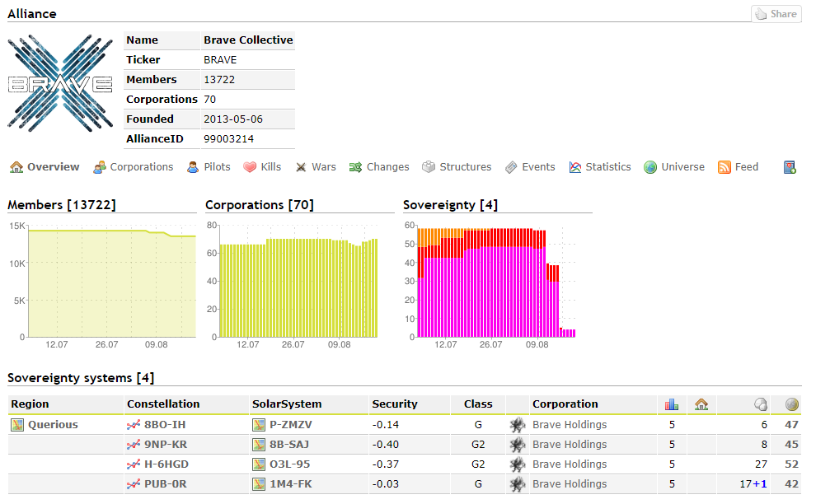Click the bar chart column header icon
This screenshot has width=816, height=504.
671,404
